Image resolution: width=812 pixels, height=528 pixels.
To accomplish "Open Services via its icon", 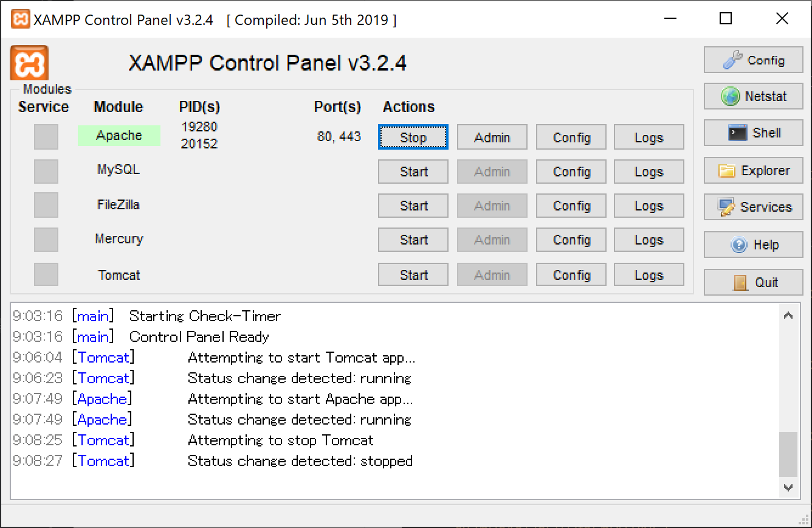I will pyautogui.click(x=754, y=207).
